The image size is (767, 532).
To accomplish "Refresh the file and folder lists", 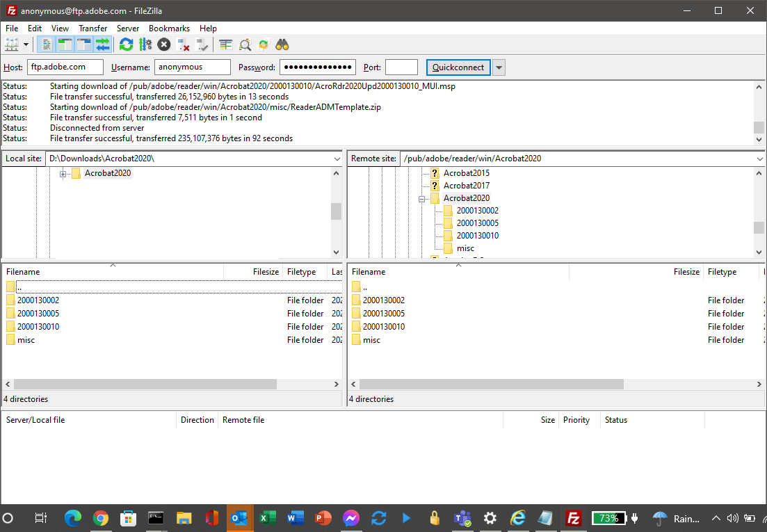I will (x=126, y=44).
